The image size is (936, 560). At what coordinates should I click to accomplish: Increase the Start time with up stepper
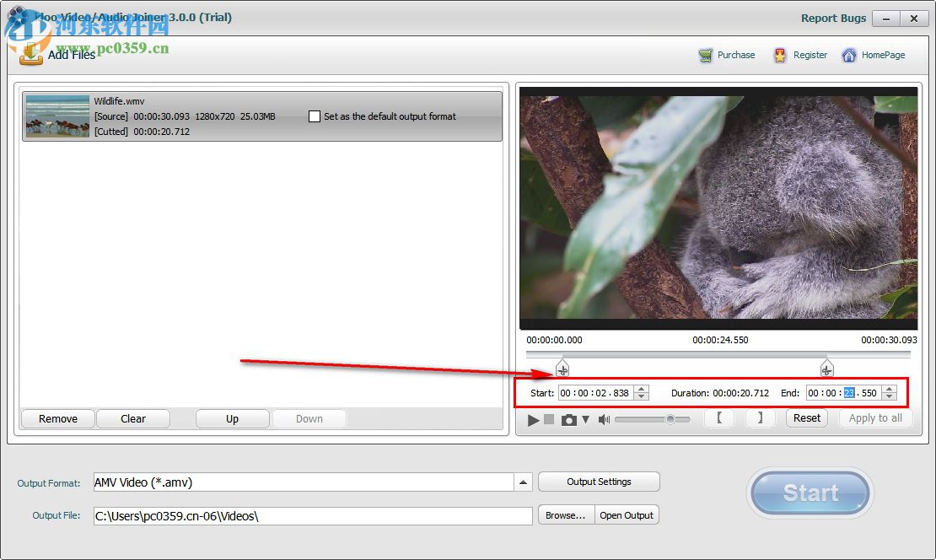[642, 389]
